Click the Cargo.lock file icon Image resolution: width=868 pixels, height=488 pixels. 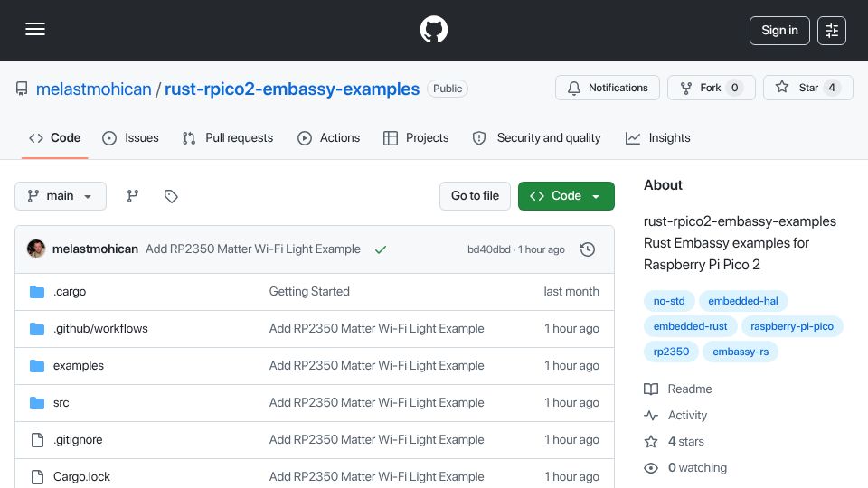(x=37, y=477)
